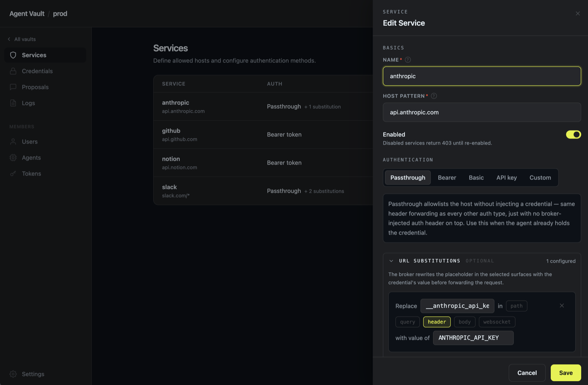
Task: Click api.github.com host text
Action: [179, 139]
